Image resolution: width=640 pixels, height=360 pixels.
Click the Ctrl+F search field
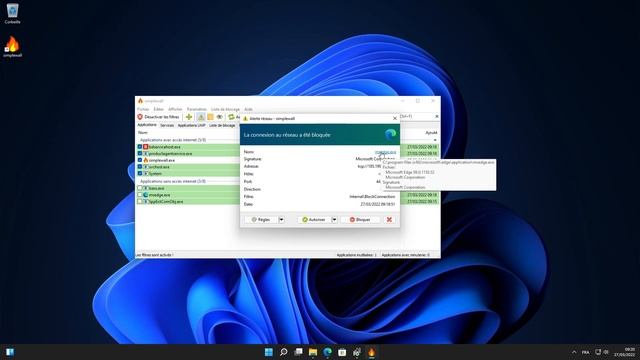(416, 116)
